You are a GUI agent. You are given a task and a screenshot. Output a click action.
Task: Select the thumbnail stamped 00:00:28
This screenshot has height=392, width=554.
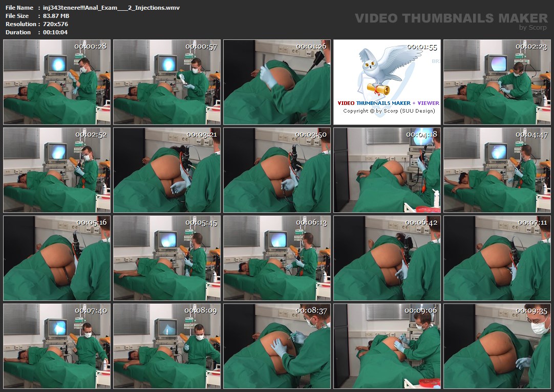[57, 82]
